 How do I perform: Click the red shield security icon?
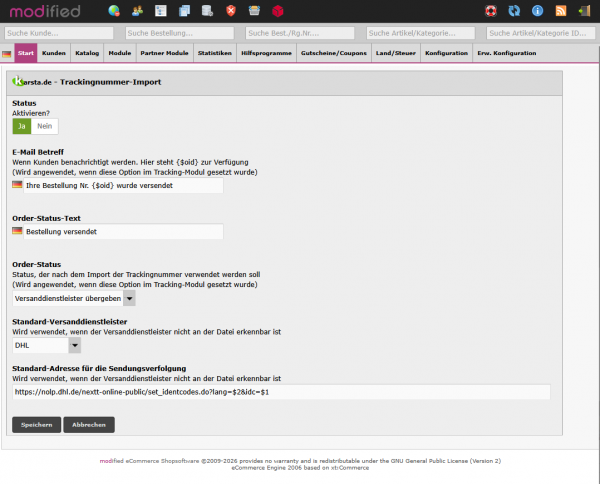(x=231, y=11)
